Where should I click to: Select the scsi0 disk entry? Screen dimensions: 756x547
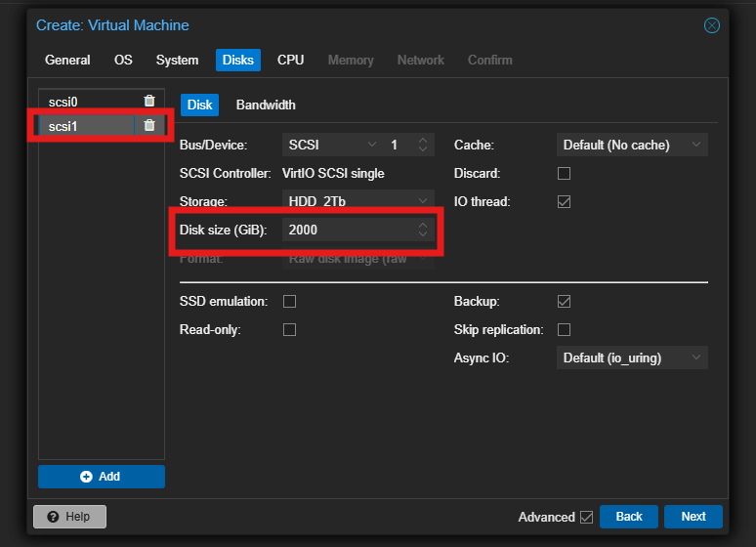(87, 102)
